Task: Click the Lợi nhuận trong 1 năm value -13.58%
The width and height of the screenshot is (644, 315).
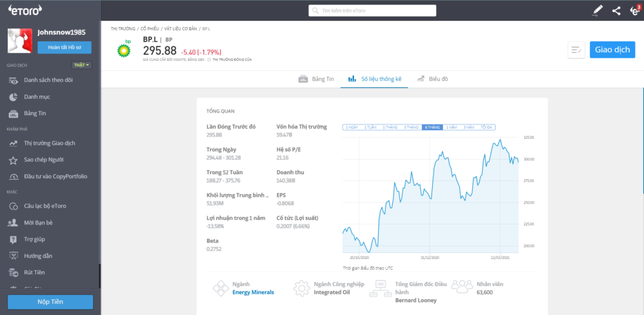Action: 215,226
